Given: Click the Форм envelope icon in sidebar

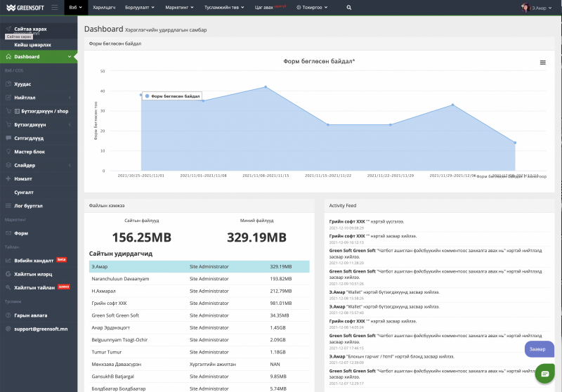Looking at the screenshot, I should (8, 233).
